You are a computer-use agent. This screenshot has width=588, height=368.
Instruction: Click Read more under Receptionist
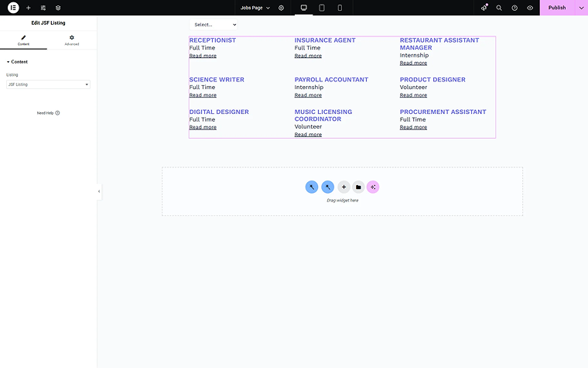coord(203,56)
